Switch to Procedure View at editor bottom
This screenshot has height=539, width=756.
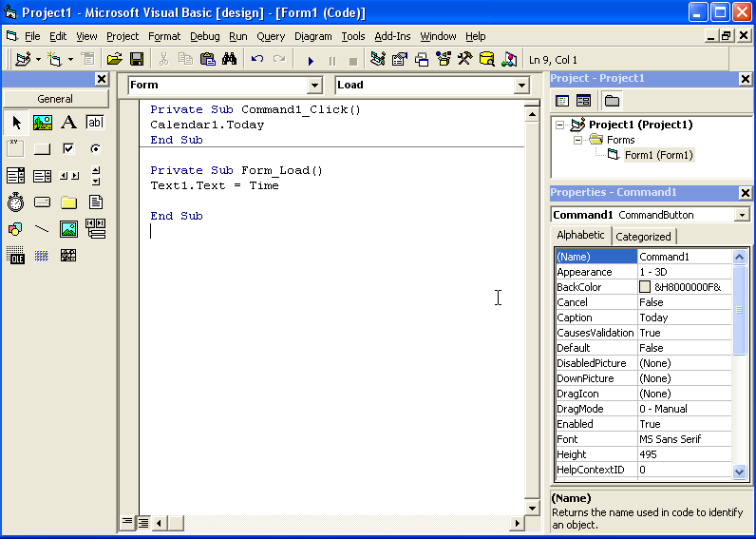[x=126, y=522]
